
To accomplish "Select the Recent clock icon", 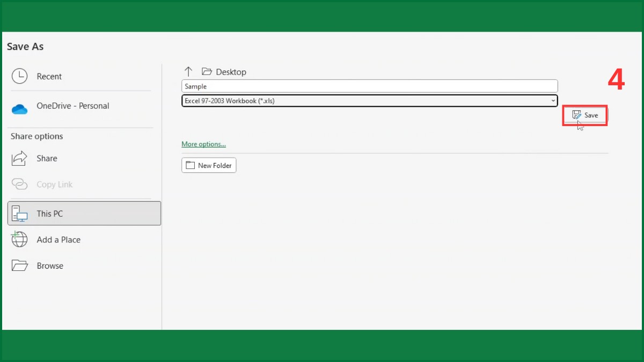I will [19, 76].
